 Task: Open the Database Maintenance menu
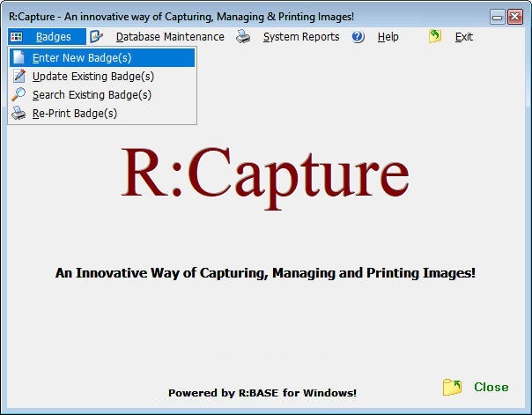click(170, 37)
